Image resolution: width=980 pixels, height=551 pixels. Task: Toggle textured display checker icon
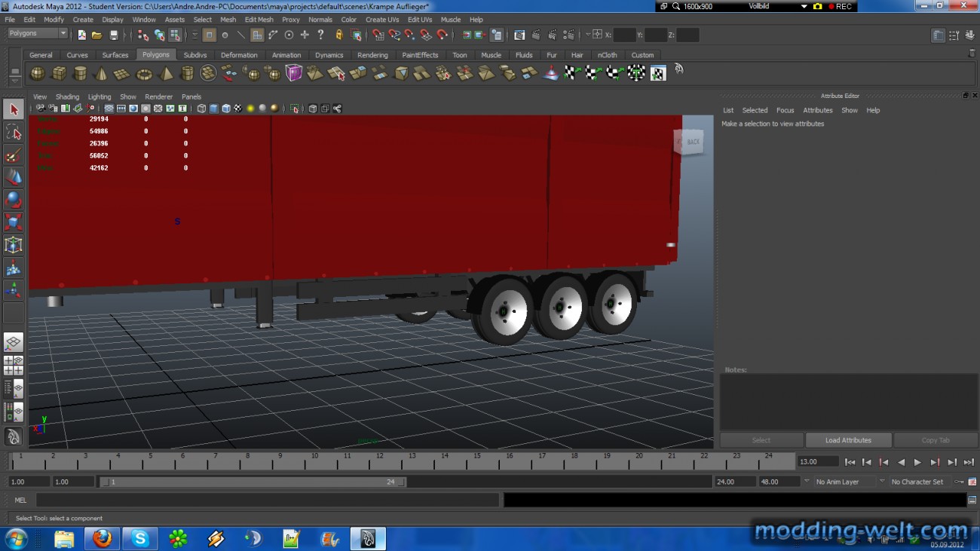(238, 109)
